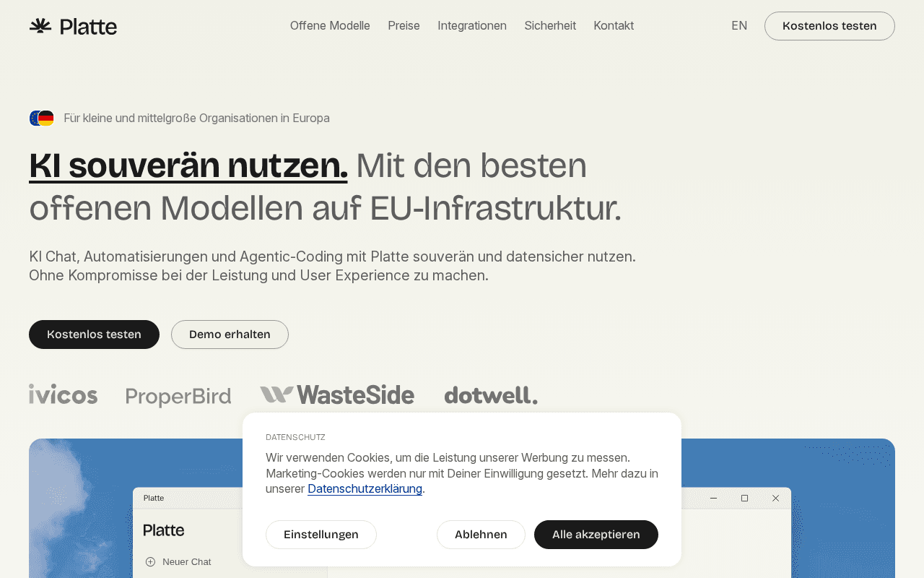Click the 'Platte' title of the demo window
This screenshot has height=578, width=924.
(154, 498)
